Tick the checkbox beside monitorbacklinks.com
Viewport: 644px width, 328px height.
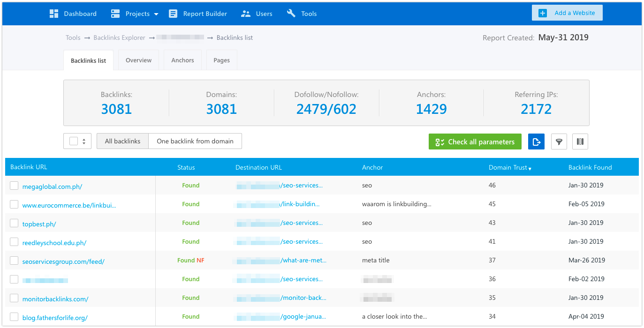(14, 298)
